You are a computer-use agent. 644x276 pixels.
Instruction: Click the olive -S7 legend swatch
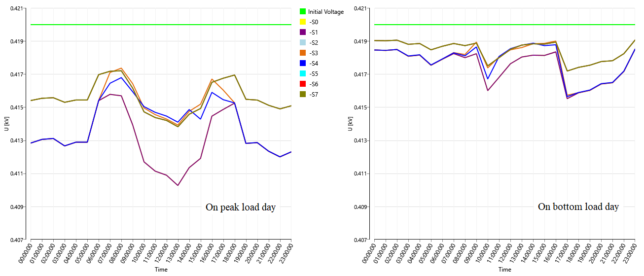coord(302,94)
